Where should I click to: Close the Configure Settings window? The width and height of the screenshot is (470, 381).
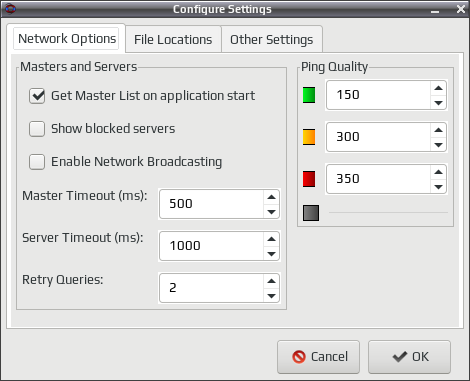pos(461,9)
